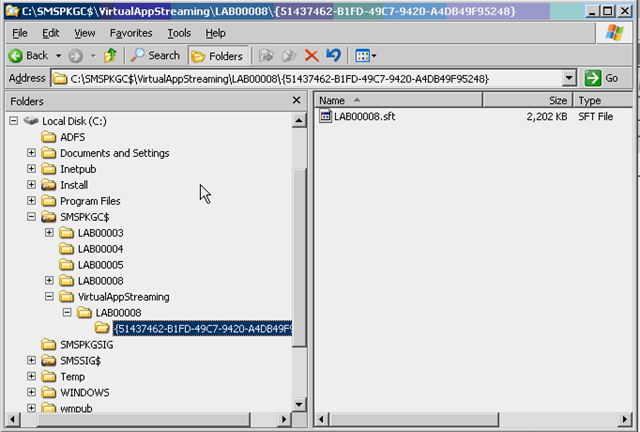Expand the LAB00003 folder

click(49, 232)
